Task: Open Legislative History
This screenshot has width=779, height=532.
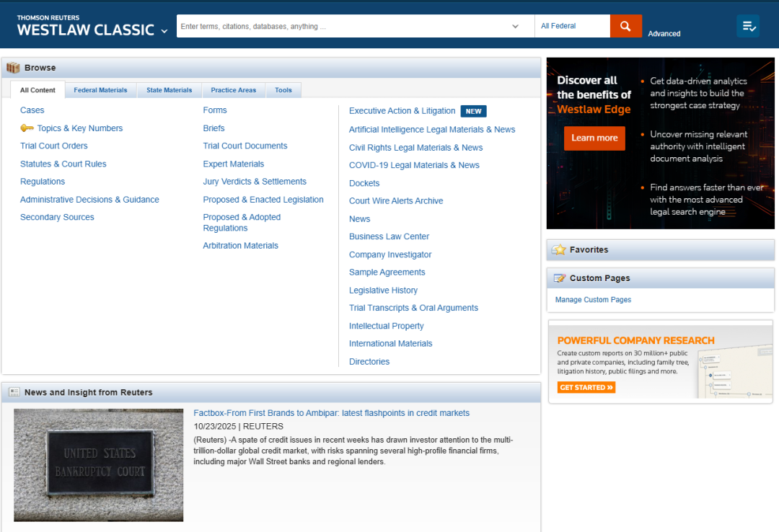Action: tap(383, 290)
